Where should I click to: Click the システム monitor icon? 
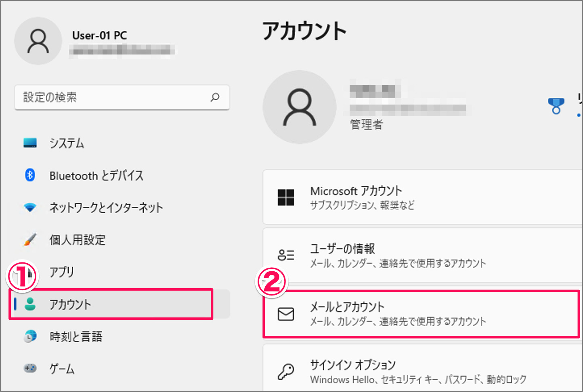30,143
